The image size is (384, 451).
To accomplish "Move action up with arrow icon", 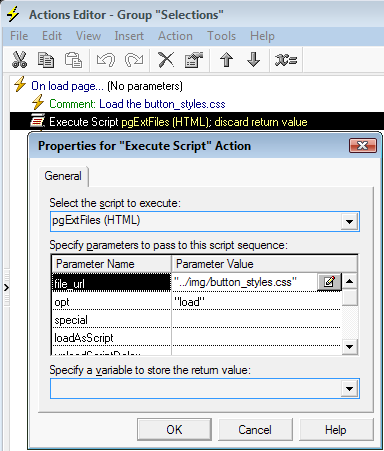I will 226,60.
